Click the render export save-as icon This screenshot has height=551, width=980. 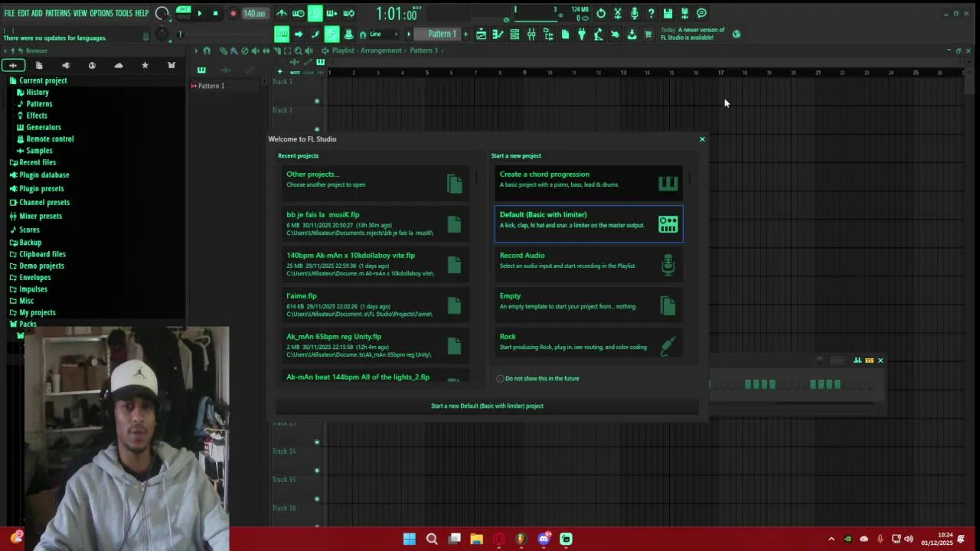pyautogui.click(x=684, y=13)
